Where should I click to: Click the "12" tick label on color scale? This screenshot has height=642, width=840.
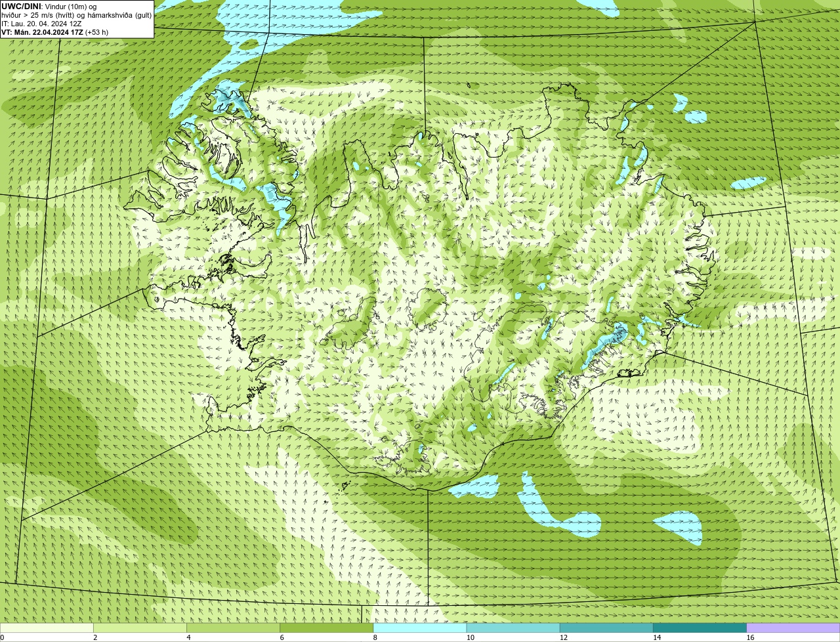point(563,637)
